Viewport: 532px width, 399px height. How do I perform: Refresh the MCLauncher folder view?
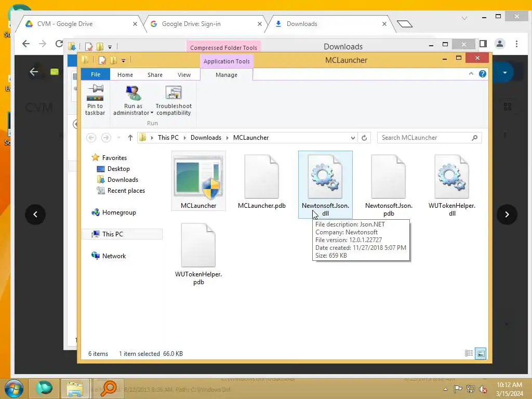[364, 138]
